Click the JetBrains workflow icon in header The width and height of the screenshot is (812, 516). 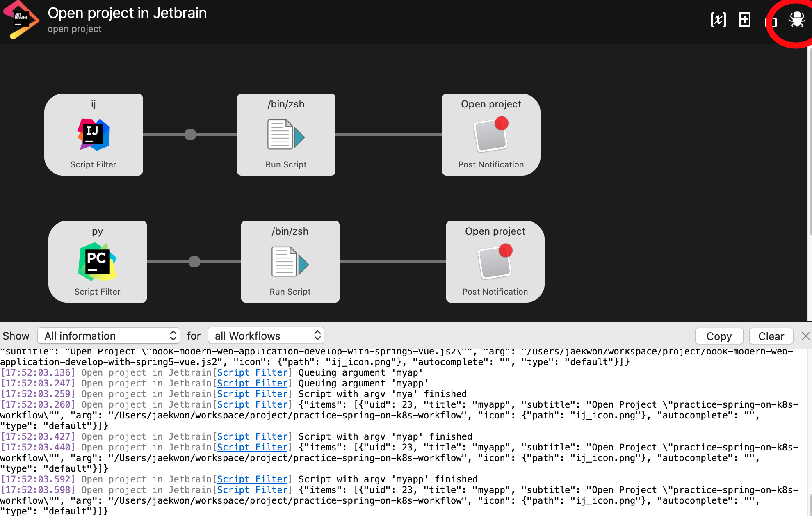pyautogui.click(x=21, y=20)
